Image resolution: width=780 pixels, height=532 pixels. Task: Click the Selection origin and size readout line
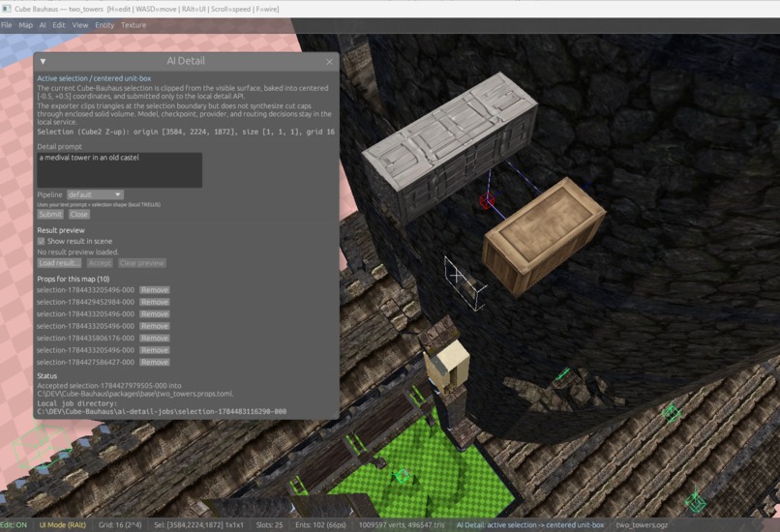pyautogui.click(x=186, y=132)
